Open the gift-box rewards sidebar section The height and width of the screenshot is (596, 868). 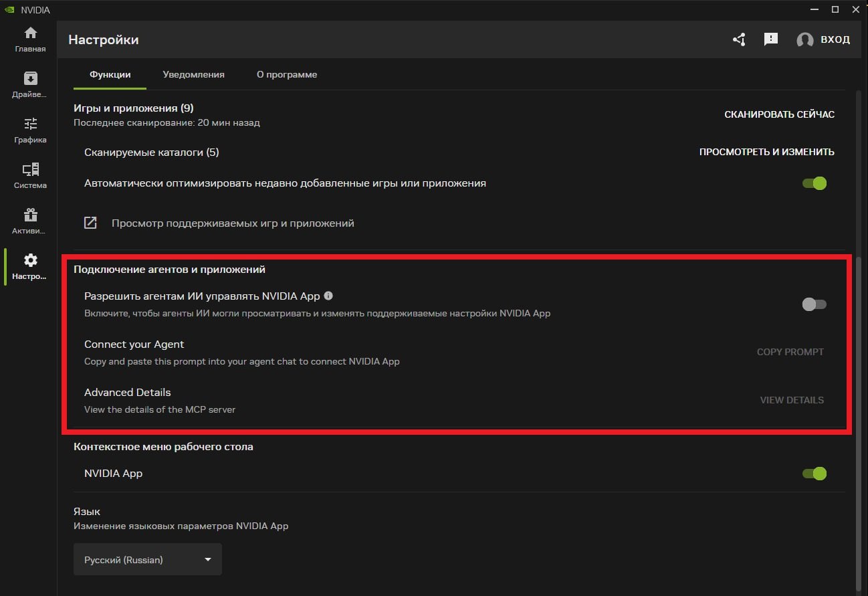[30, 221]
